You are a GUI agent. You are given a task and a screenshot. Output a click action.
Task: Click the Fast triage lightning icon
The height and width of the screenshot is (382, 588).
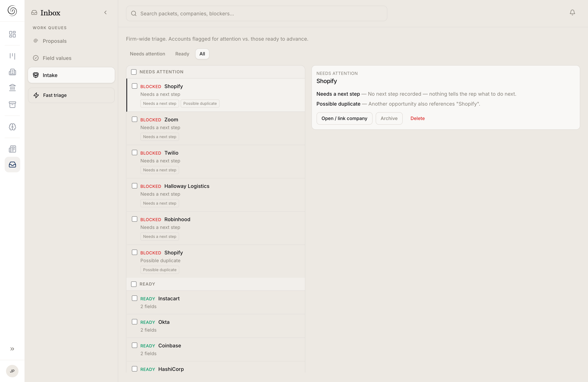pos(36,95)
